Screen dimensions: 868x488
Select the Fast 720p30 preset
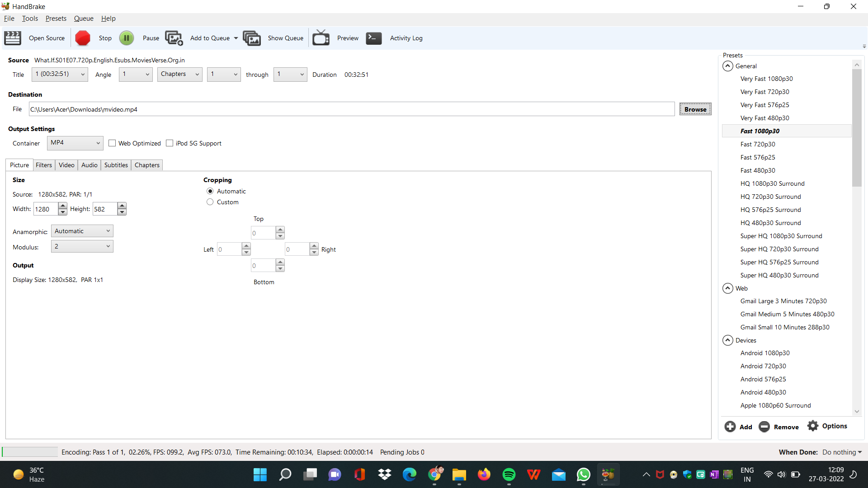pos(757,144)
